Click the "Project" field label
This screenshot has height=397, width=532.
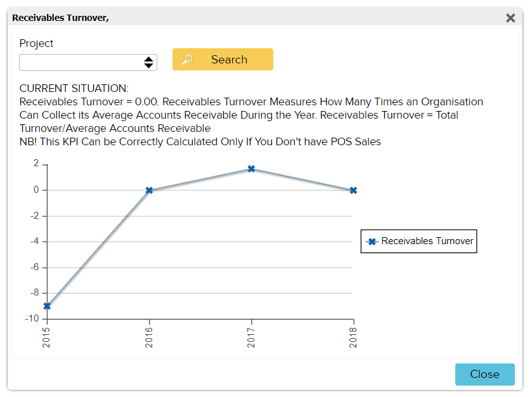(36, 43)
